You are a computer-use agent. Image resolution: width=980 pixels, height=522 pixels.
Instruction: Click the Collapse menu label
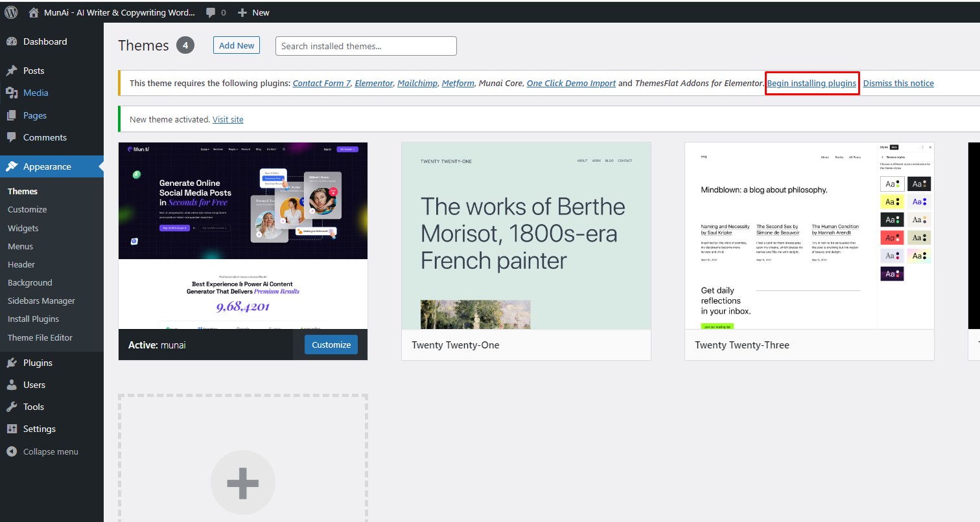click(51, 451)
